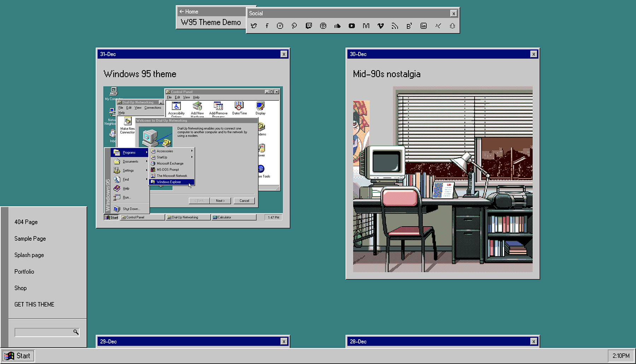
Task: Select 404 Page in the start menu
Action: click(26, 222)
